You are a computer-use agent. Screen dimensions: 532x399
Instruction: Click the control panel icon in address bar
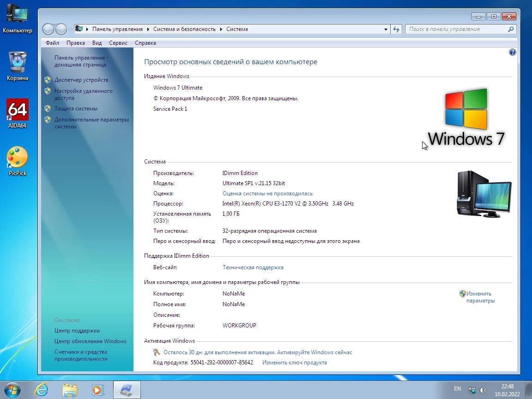(79, 29)
